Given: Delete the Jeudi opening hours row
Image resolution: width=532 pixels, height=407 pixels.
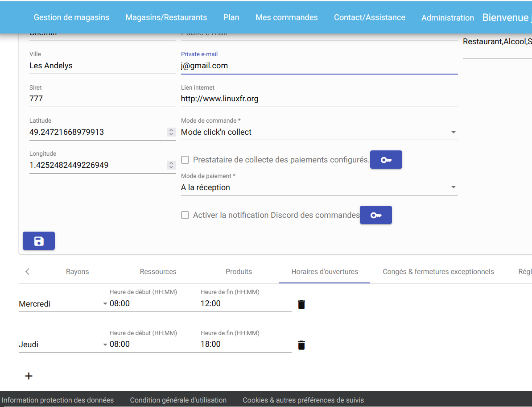Looking at the screenshot, I should tap(301, 345).
